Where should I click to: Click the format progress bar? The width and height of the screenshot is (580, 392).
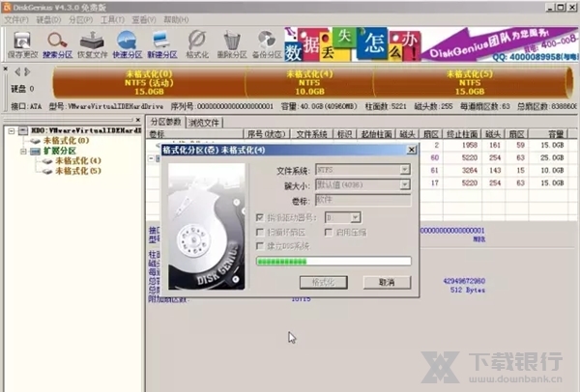click(x=333, y=262)
